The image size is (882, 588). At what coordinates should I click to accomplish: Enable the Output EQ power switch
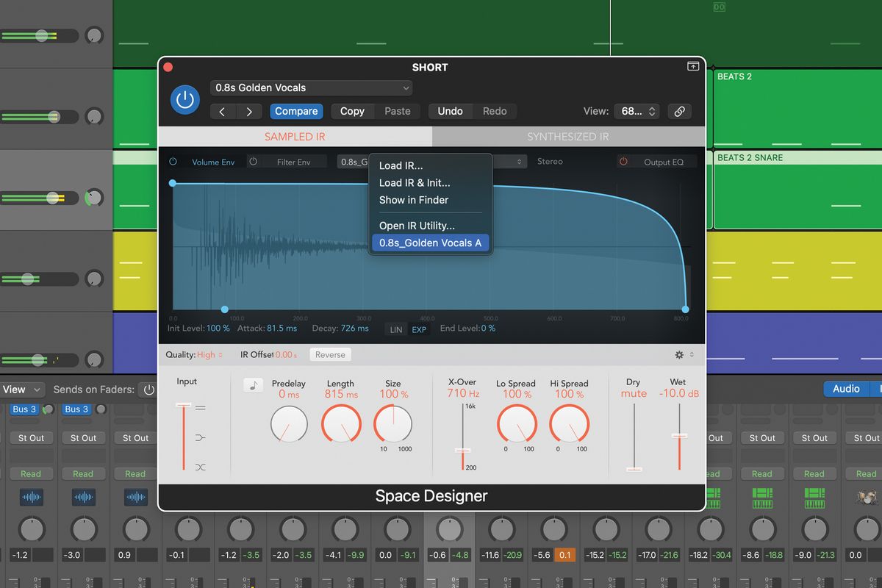pos(623,162)
